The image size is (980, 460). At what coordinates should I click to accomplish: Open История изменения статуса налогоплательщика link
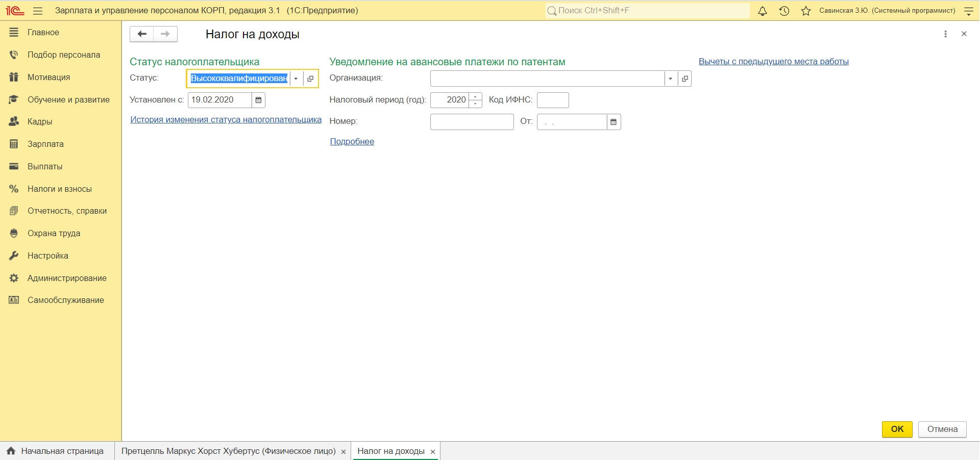[x=226, y=120]
